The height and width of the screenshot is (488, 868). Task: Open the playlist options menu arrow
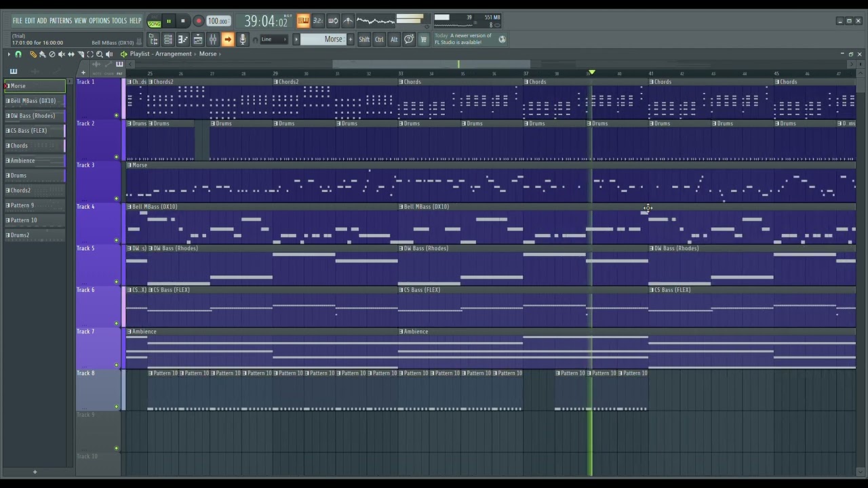coord(9,54)
